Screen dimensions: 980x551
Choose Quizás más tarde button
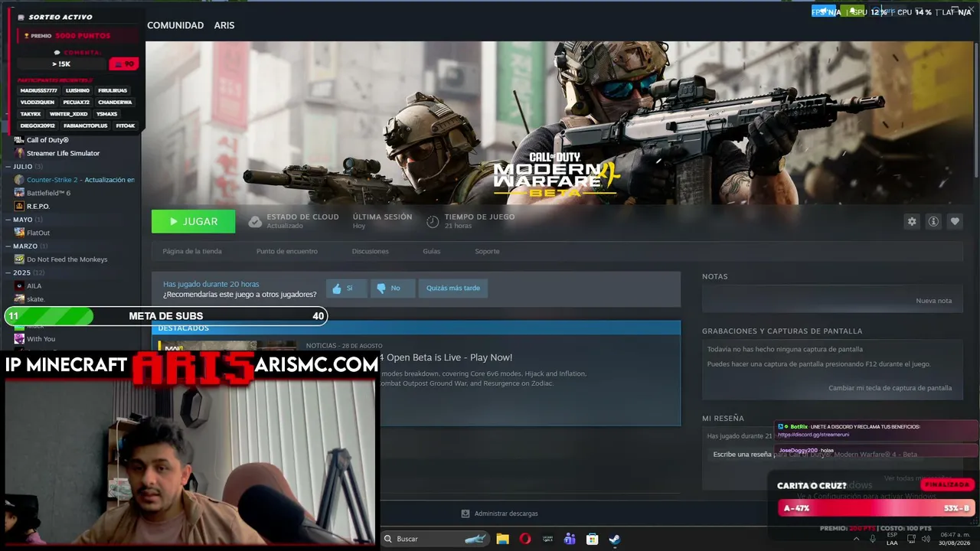click(453, 289)
